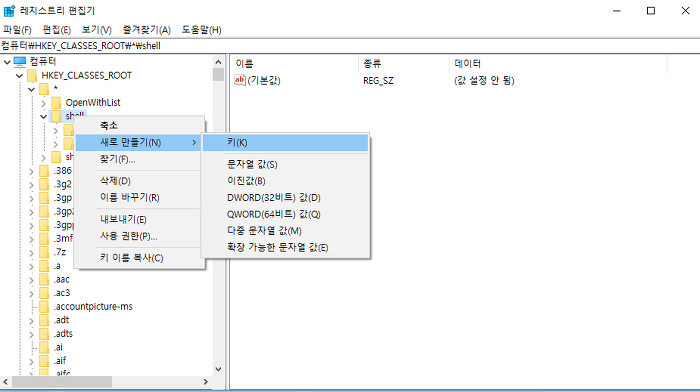
Task: Sort by the 데이터 column header
Action: 558,64
